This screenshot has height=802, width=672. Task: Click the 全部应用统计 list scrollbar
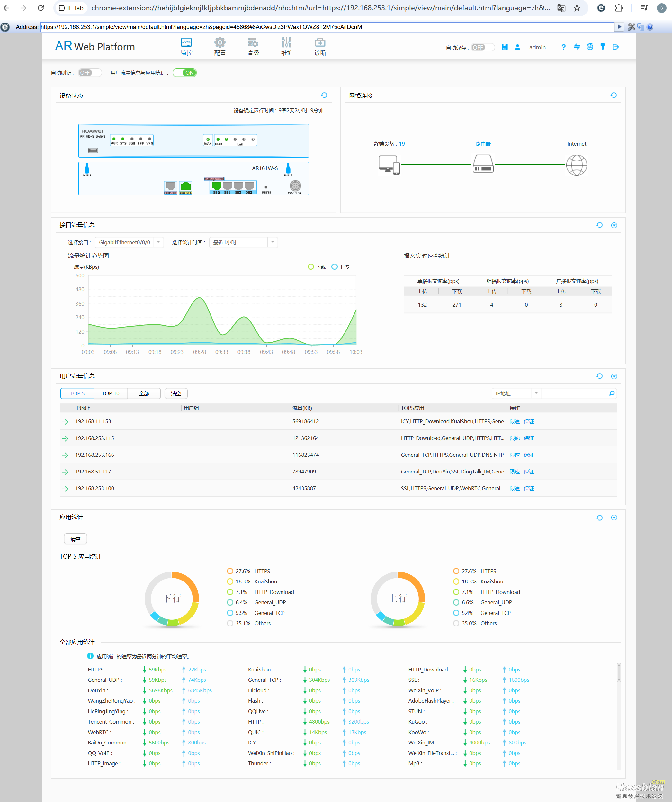[x=619, y=672]
